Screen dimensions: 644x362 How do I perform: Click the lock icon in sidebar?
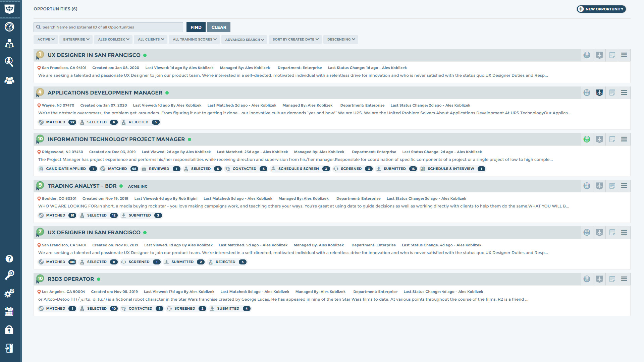[x=9, y=330]
